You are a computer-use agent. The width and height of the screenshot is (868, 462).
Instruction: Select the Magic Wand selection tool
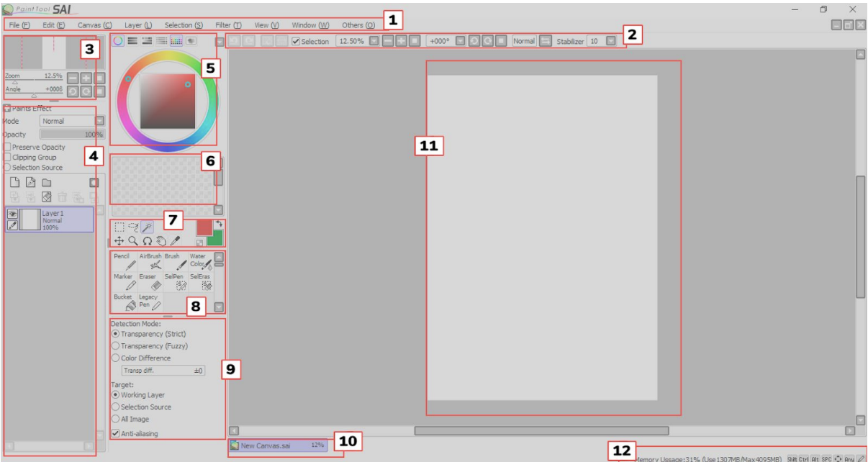tap(148, 225)
